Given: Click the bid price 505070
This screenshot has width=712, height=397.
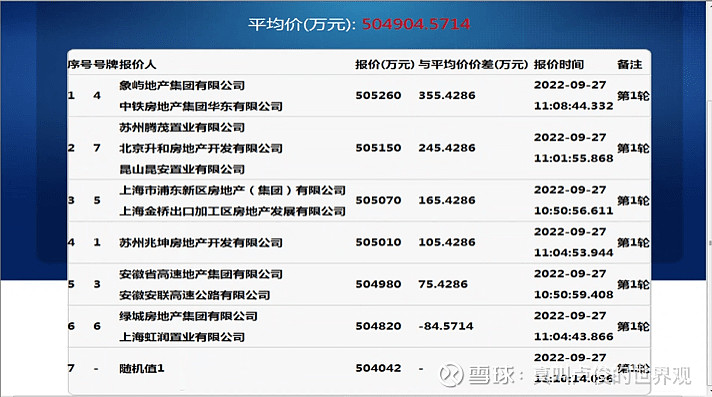Looking at the screenshot, I should tap(378, 200).
